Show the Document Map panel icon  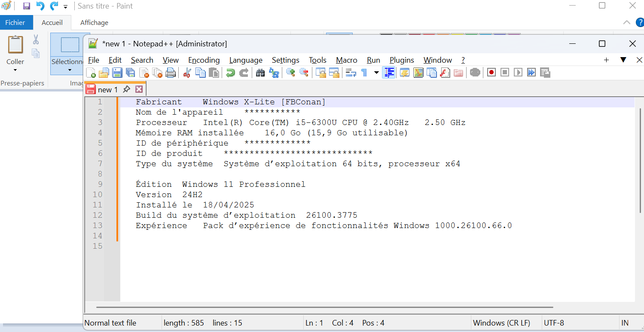coord(418,73)
